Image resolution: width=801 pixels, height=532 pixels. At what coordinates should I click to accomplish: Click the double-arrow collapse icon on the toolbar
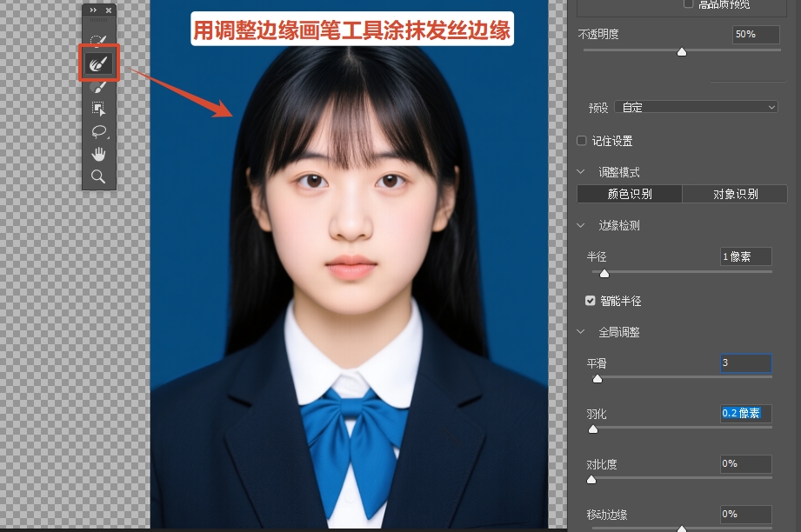point(93,10)
